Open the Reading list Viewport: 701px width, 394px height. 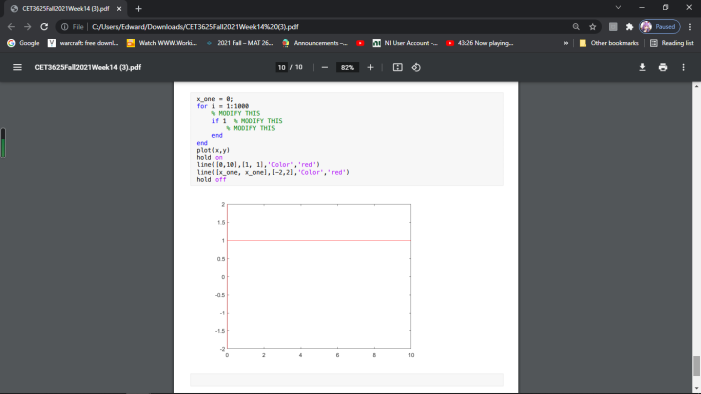(672, 43)
